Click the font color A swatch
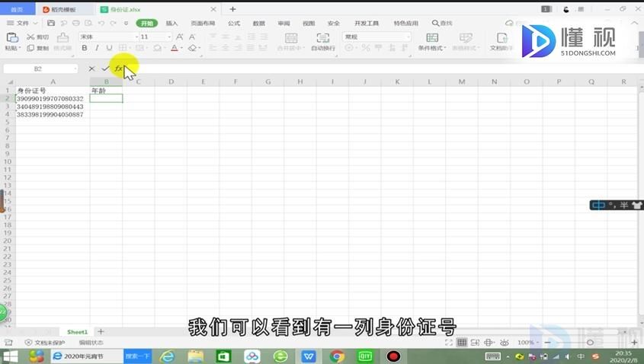Image resolution: width=644 pixels, height=364 pixels. point(174,48)
